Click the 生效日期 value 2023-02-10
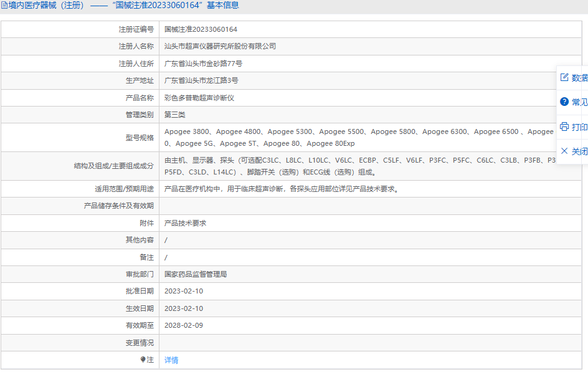Image resolution: width=588 pixels, height=372 pixels. (x=184, y=308)
